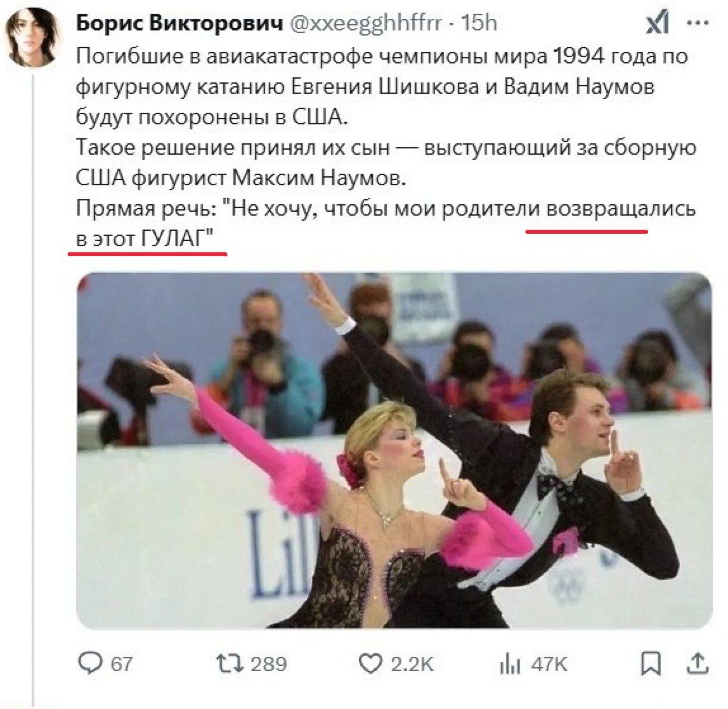
Task: Click the reply speech bubble icon
Action: 90,663
